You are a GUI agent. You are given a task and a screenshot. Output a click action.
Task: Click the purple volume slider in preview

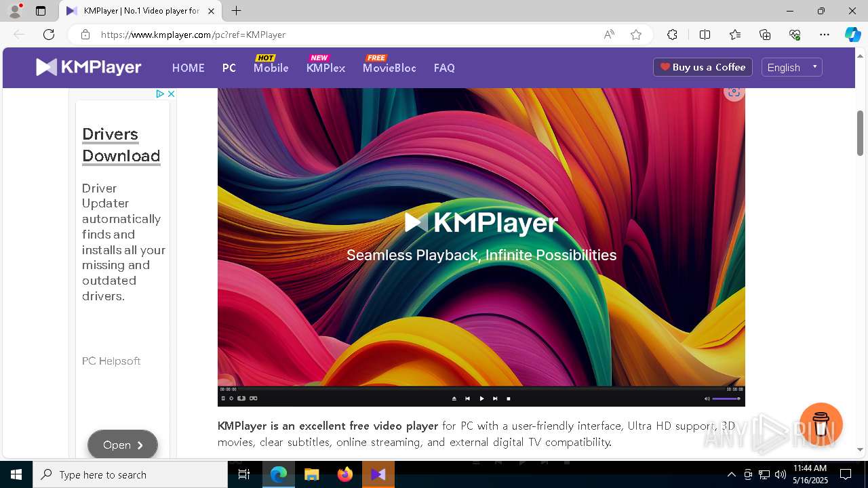pos(726,399)
